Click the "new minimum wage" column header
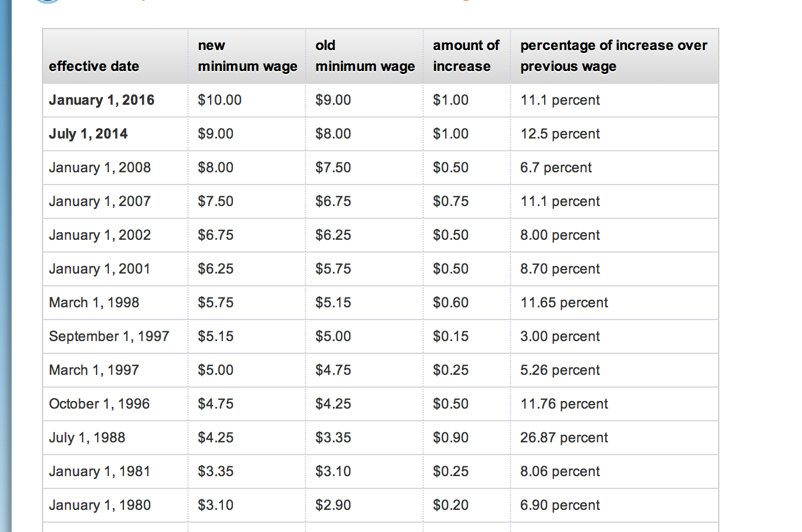This screenshot has height=532, width=802. coord(247,56)
